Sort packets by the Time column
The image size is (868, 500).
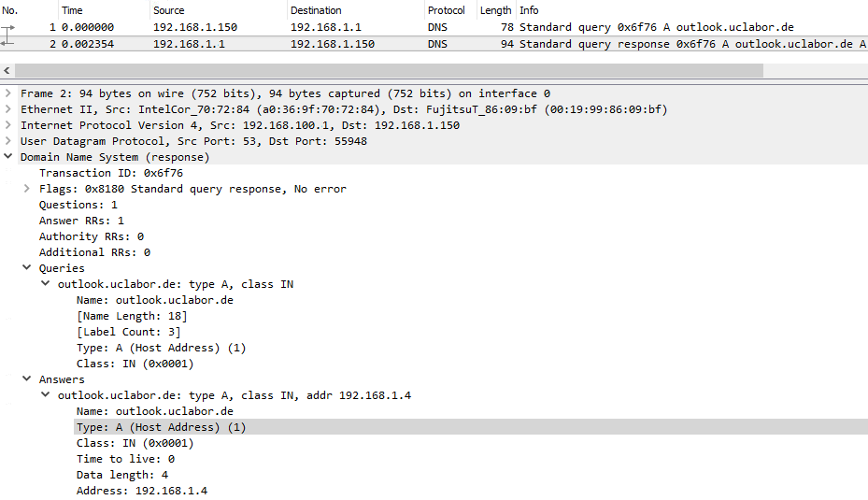tap(104, 10)
